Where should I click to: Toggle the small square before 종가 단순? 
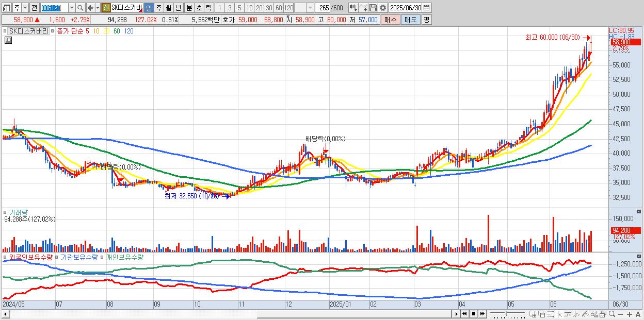point(53,31)
